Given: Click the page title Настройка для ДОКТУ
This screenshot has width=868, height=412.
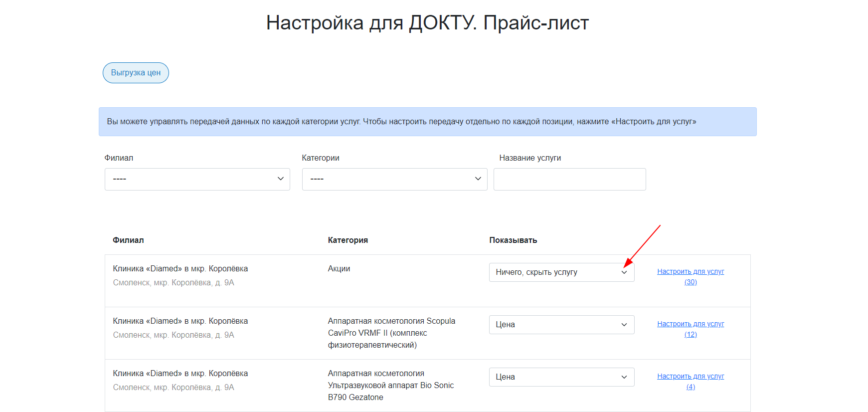Looking at the screenshot, I should coord(428,23).
